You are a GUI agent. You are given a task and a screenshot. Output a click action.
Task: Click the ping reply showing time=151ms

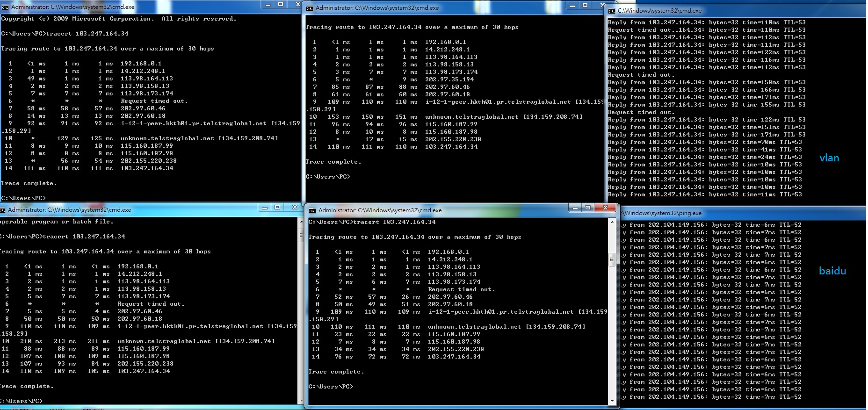(707, 127)
